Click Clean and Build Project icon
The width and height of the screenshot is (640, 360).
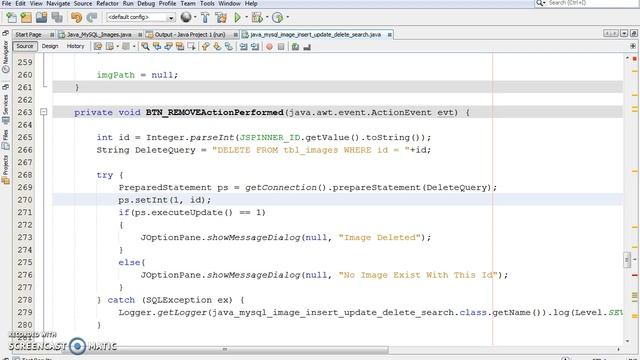[x=221, y=17]
